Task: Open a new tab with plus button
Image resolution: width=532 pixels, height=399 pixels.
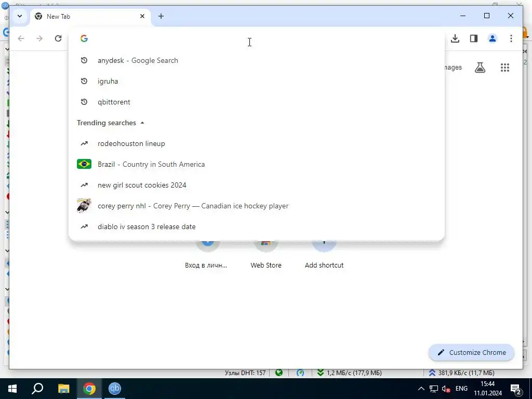Action: click(x=161, y=16)
